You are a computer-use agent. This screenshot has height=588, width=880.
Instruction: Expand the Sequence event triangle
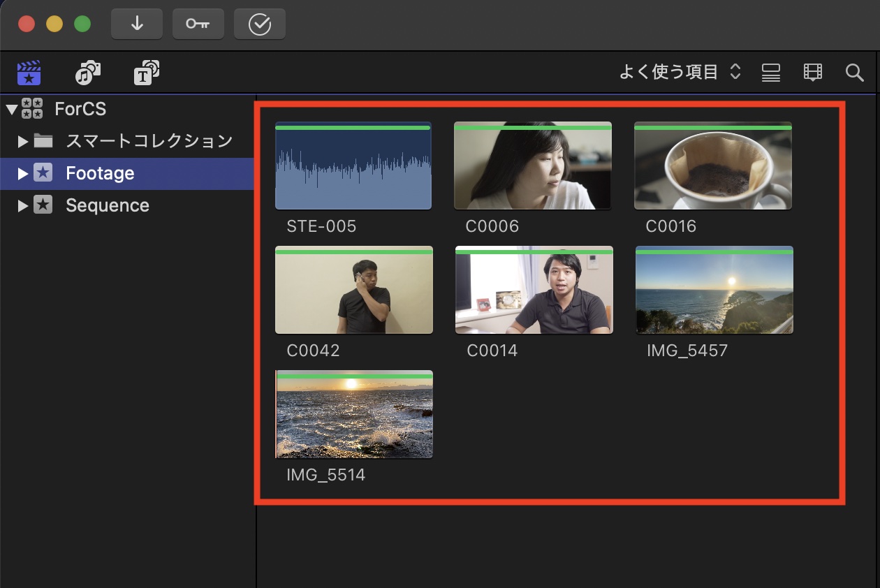(x=23, y=206)
